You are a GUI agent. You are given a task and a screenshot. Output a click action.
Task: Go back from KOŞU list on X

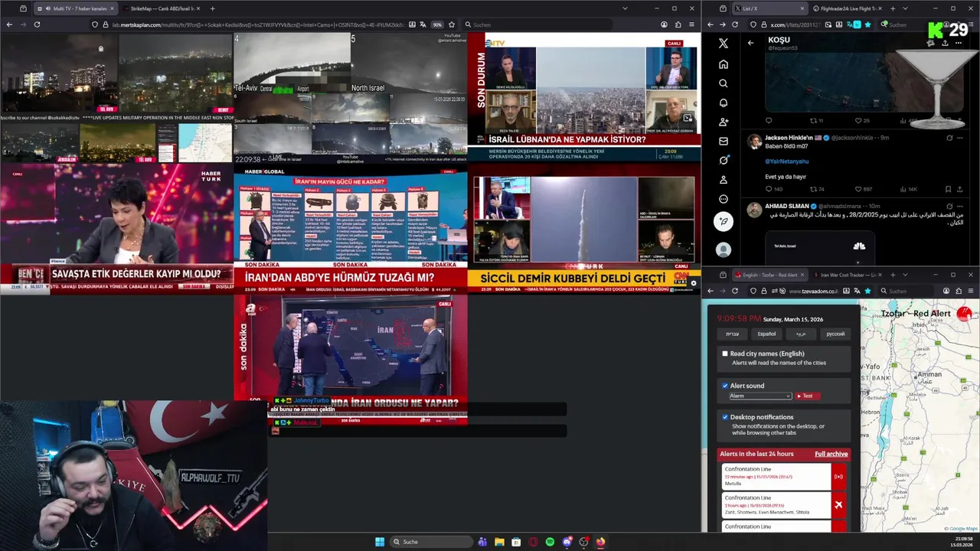pyautogui.click(x=750, y=43)
